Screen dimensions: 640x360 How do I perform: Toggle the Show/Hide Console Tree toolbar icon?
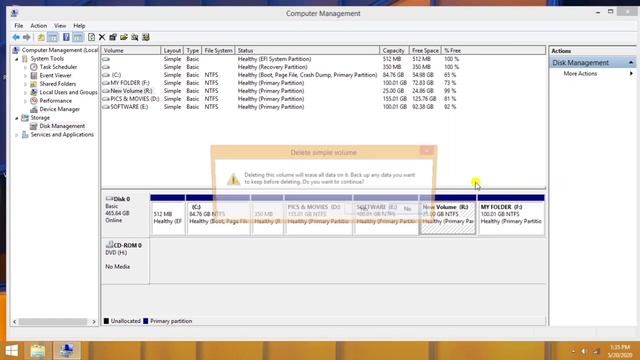click(x=53, y=38)
